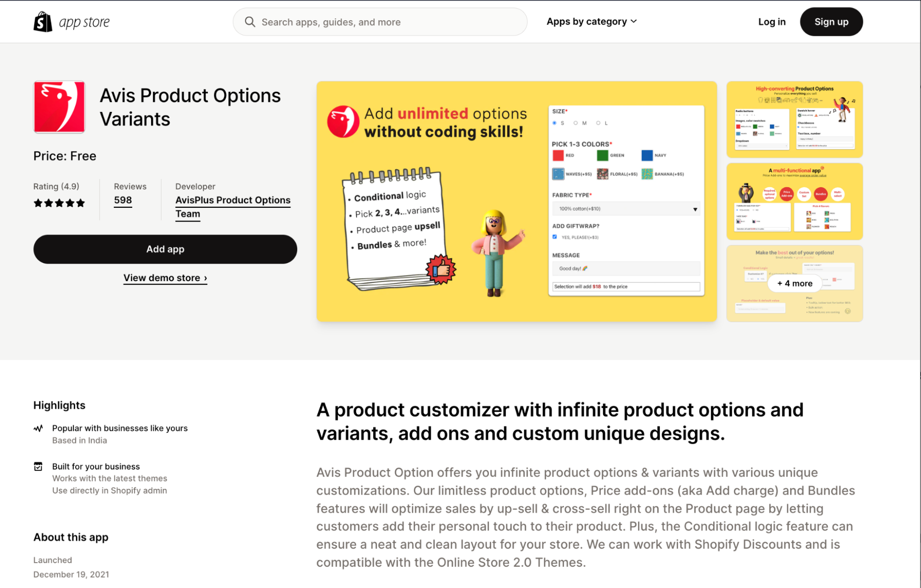Click the Avis red bird app icon
This screenshot has height=588, width=921.
click(59, 107)
